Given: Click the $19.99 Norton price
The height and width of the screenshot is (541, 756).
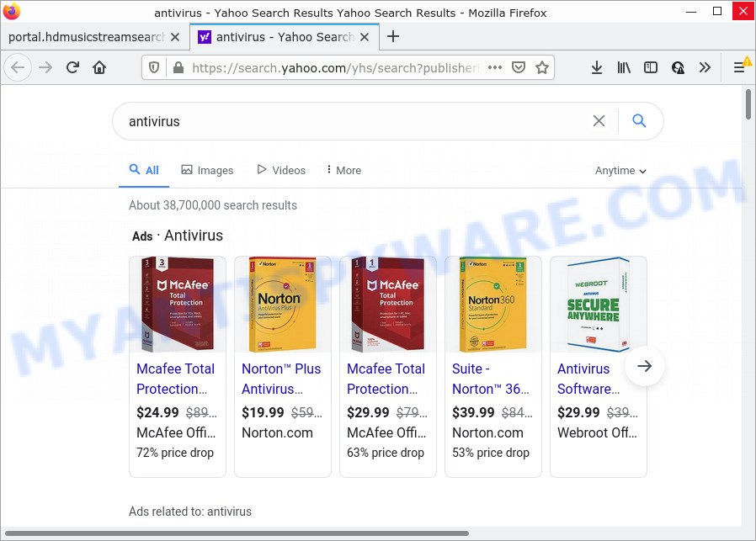Looking at the screenshot, I should pos(263,412).
